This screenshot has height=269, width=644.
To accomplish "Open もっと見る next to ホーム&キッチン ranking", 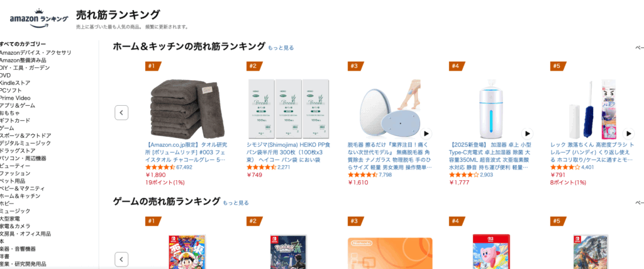I will (x=281, y=48).
